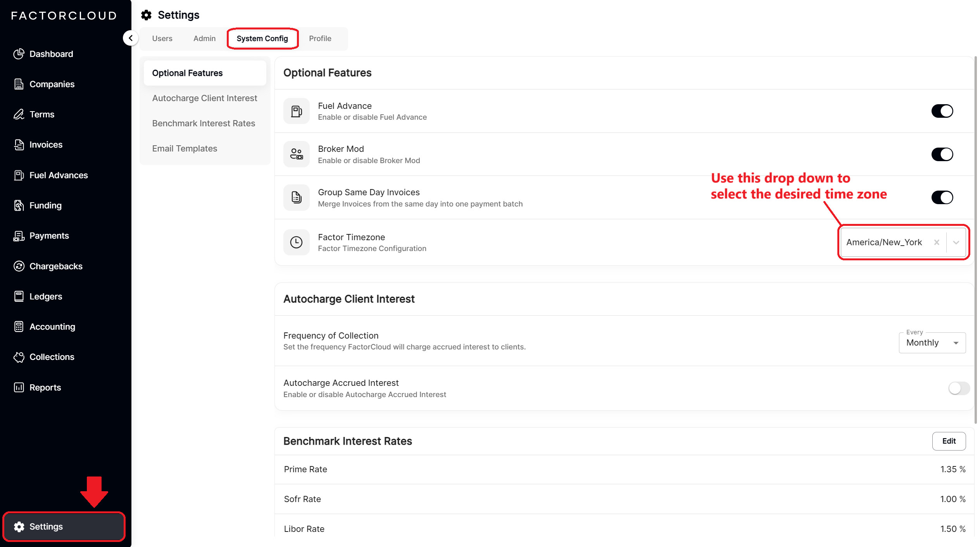Disable the Fuel Advance toggle

point(942,111)
